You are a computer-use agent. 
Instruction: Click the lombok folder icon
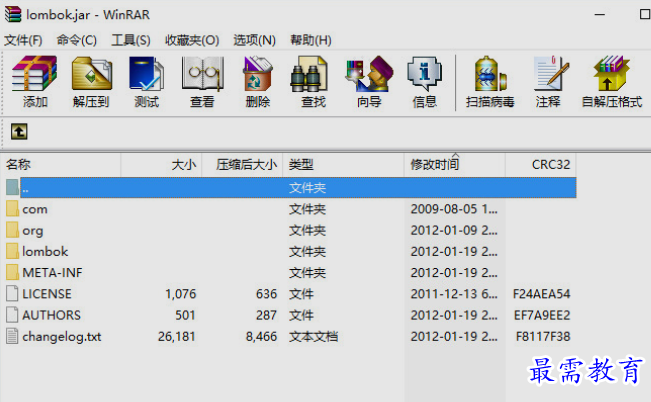pyautogui.click(x=12, y=251)
